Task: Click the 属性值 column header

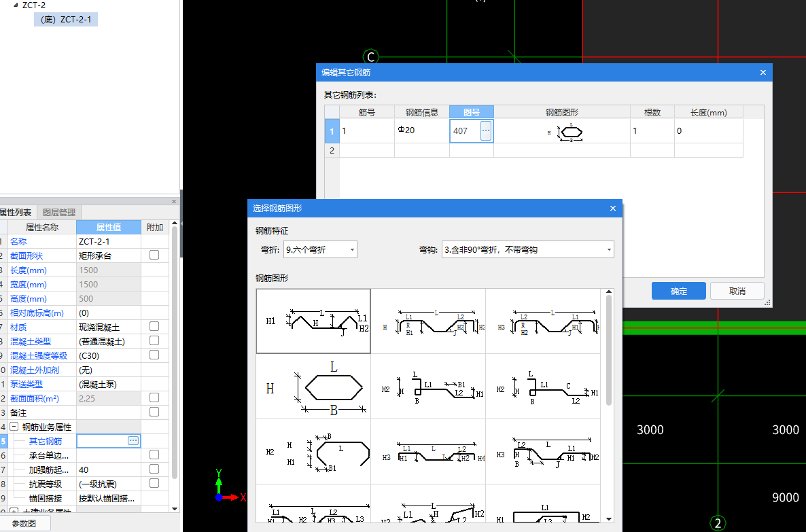Action: 109,227
